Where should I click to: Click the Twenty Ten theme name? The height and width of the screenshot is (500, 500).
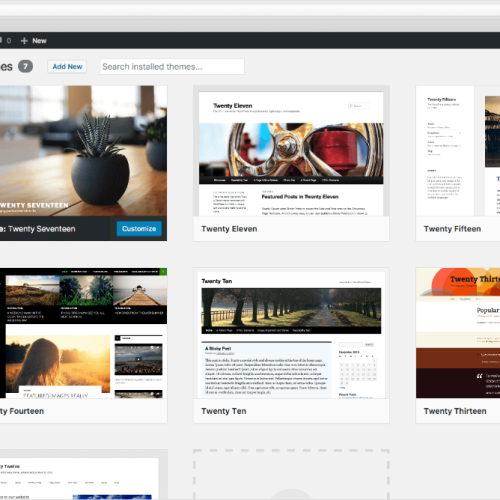point(224,411)
